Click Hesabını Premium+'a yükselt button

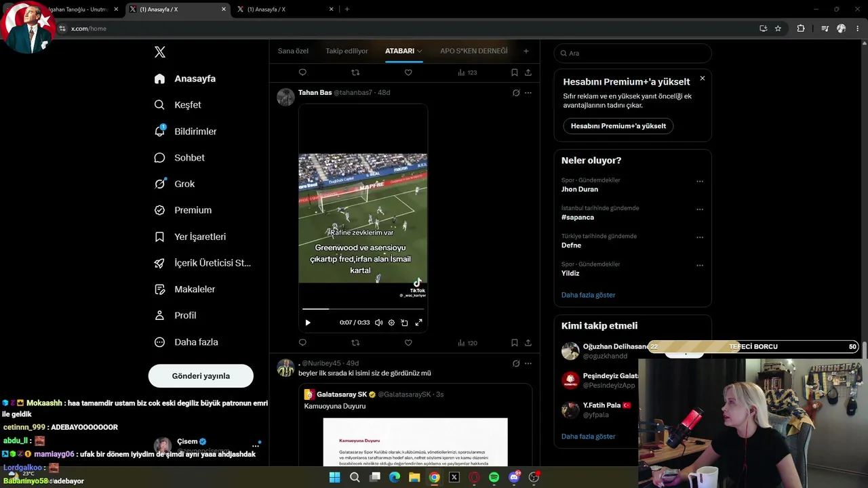pos(618,126)
